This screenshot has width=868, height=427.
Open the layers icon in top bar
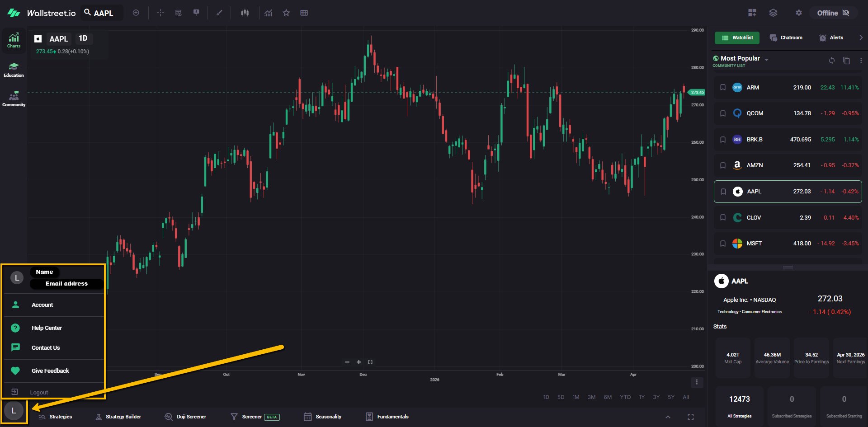click(x=773, y=13)
